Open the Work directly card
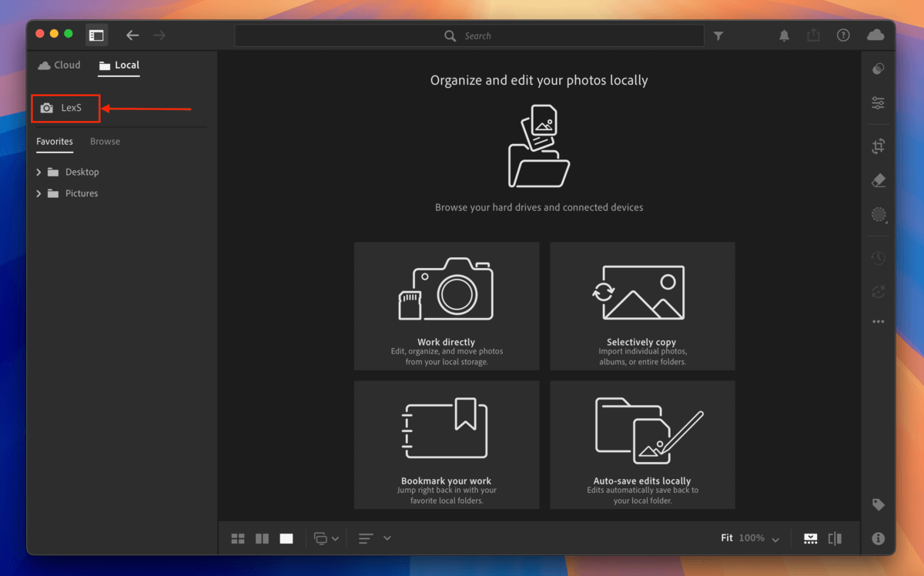924x576 pixels. pos(447,306)
